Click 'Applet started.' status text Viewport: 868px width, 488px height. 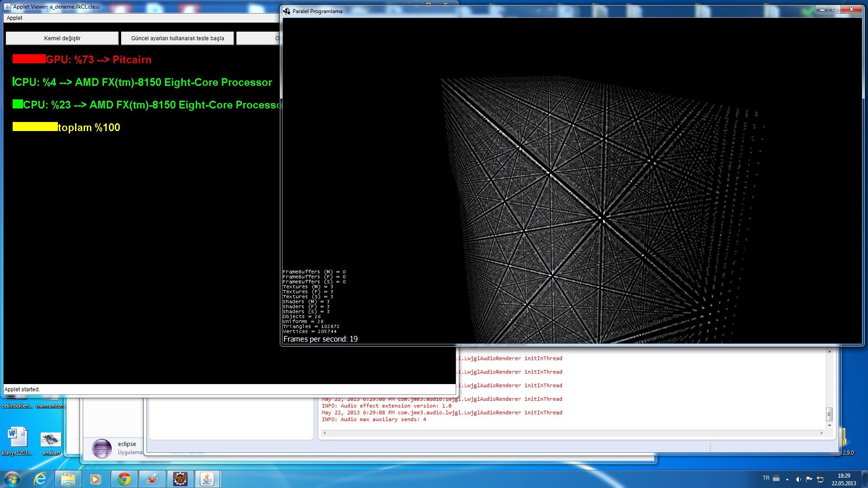22,389
